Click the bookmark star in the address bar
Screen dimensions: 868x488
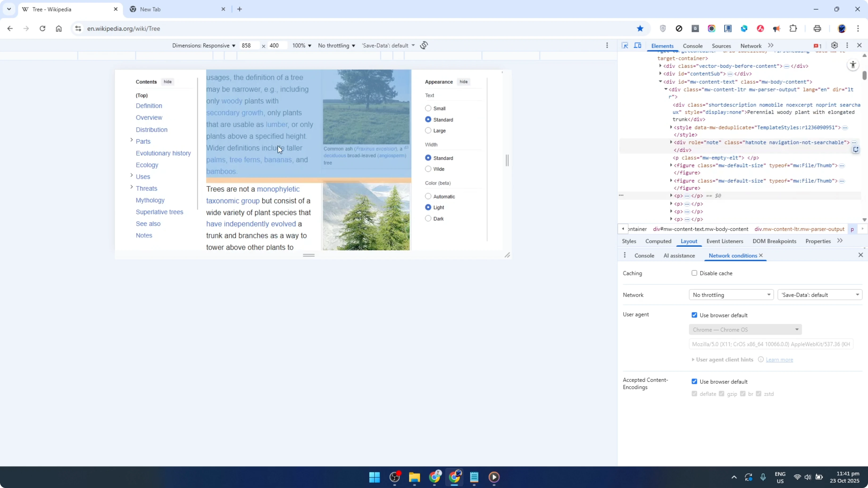(640, 29)
